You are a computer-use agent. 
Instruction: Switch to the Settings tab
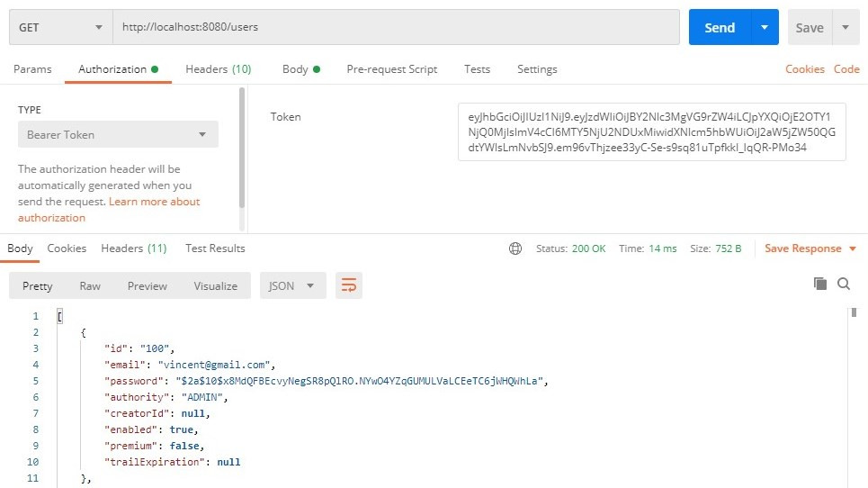(537, 69)
